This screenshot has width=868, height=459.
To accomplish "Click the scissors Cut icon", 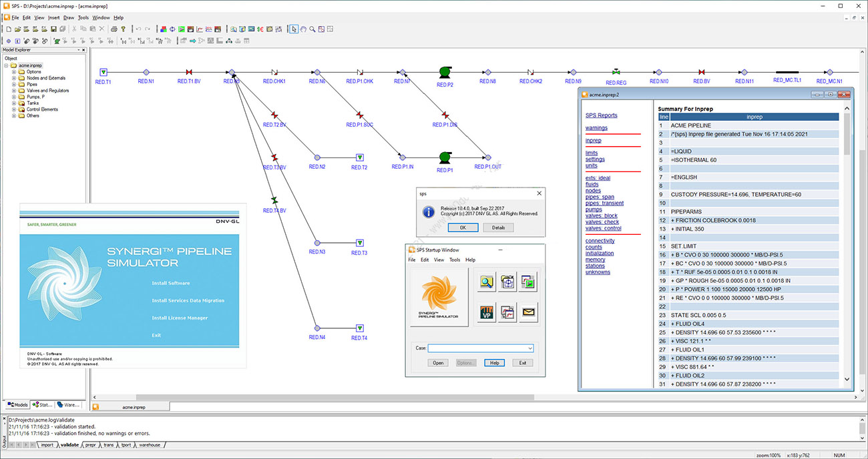I will coord(75,29).
